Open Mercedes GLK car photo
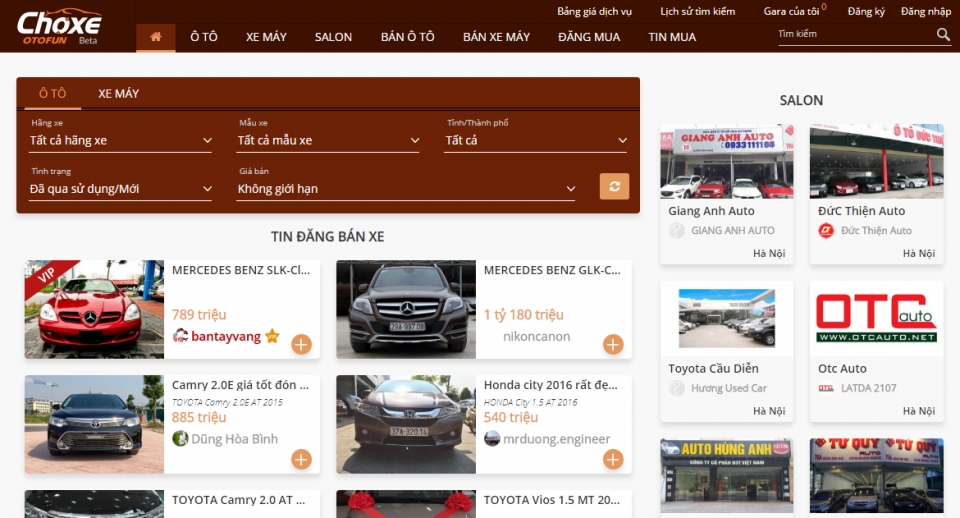The image size is (960, 518). 406,309
